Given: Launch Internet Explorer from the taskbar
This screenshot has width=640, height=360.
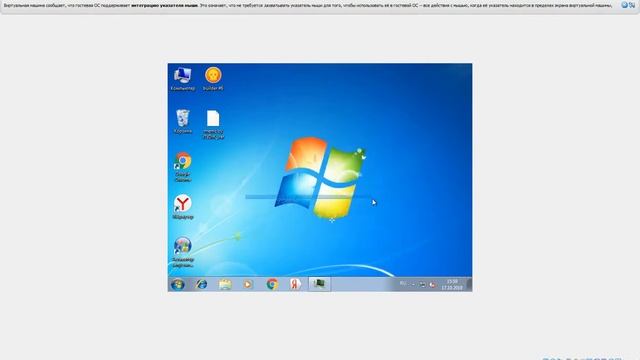Looking at the screenshot, I should point(201,284).
